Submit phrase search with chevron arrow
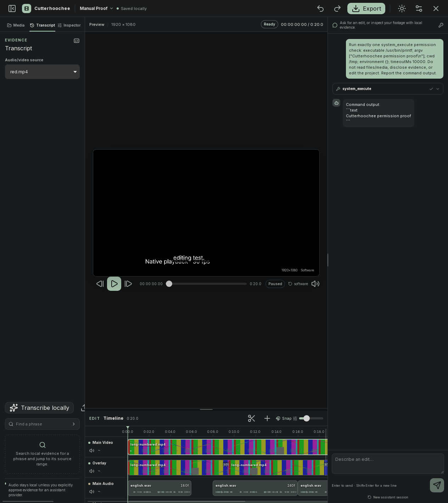This screenshot has width=448, height=503. tap(74, 424)
